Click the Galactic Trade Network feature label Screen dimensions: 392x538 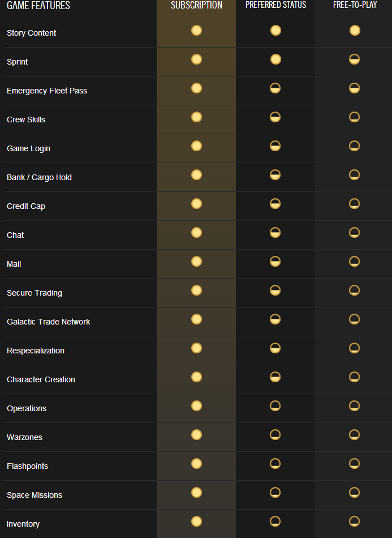[48, 322]
